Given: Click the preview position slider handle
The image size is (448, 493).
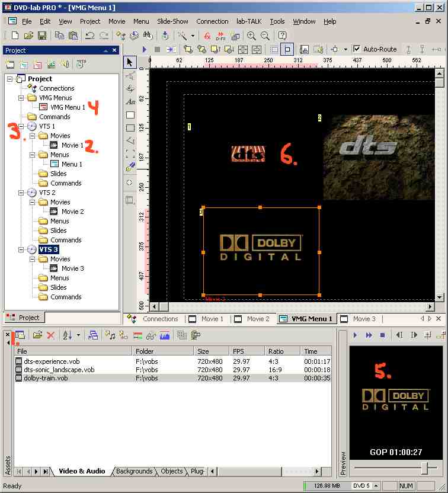Looking at the screenshot, I should pos(424,468).
